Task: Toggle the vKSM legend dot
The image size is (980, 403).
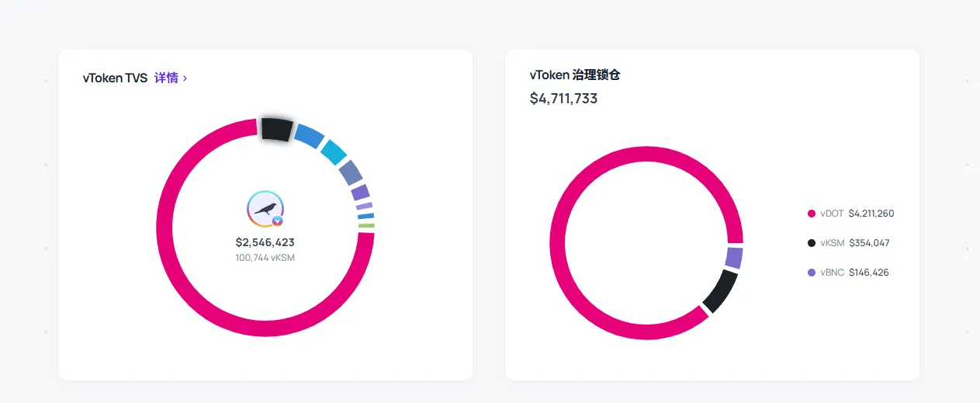Action: 812,243
